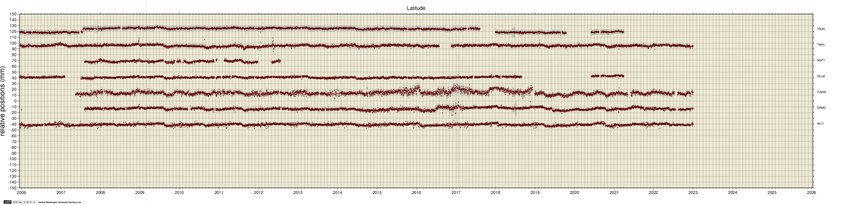Click the HGP1 station label
Viewport: 868px width, 205px height.
pos(820,60)
